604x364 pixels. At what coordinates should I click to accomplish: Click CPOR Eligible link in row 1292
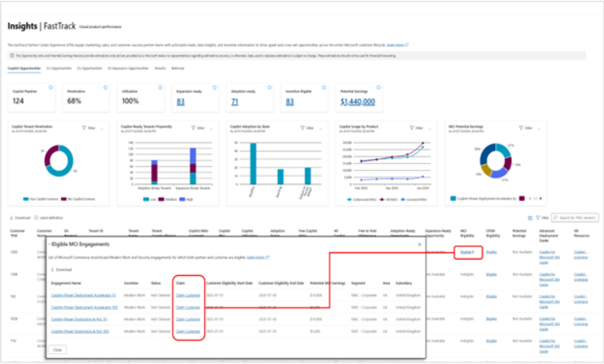tap(492, 253)
